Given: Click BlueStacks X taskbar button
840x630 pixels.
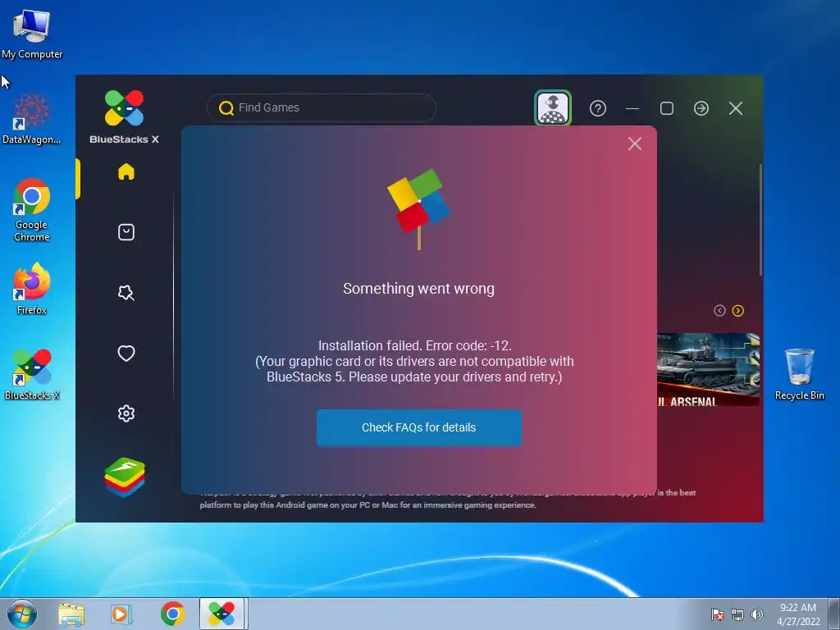Looking at the screenshot, I should 221,614.
